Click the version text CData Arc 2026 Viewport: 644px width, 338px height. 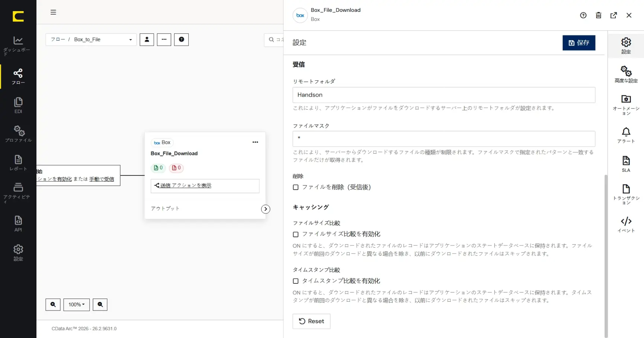click(x=84, y=329)
